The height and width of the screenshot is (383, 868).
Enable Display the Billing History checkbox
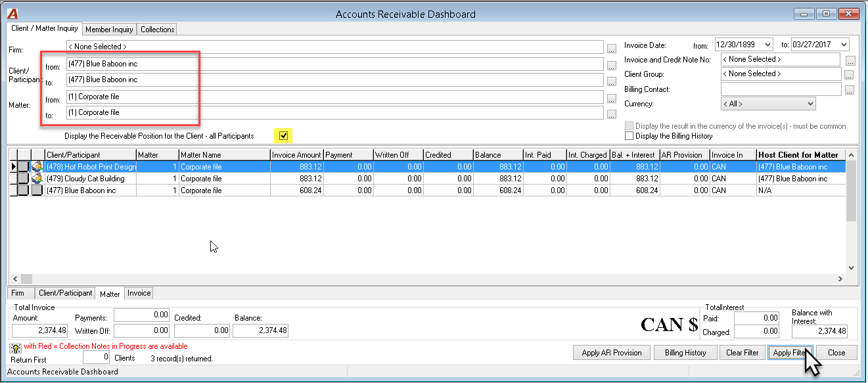click(x=629, y=136)
